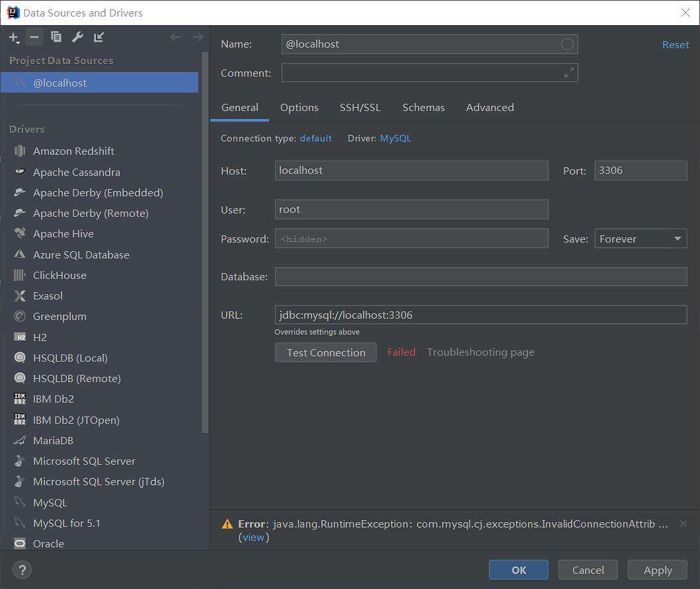Select the MariaDB driver icon
This screenshot has width=700, height=589.
click(20, 440)
